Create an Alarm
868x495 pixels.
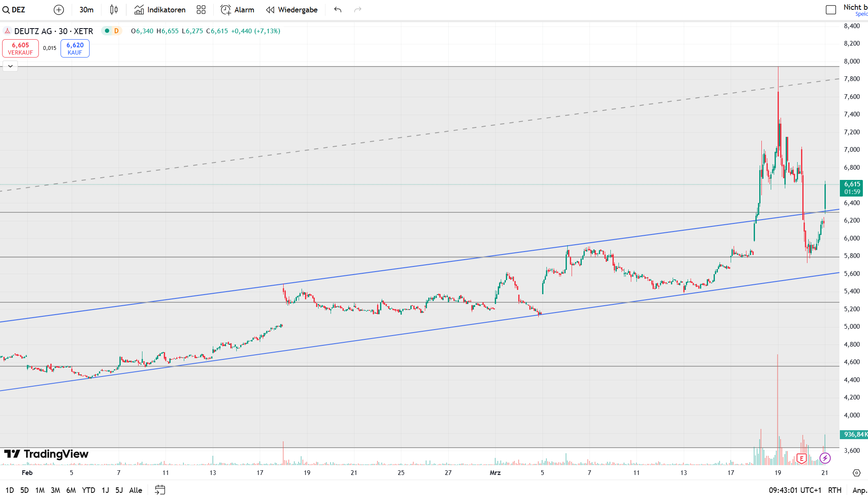238,10
